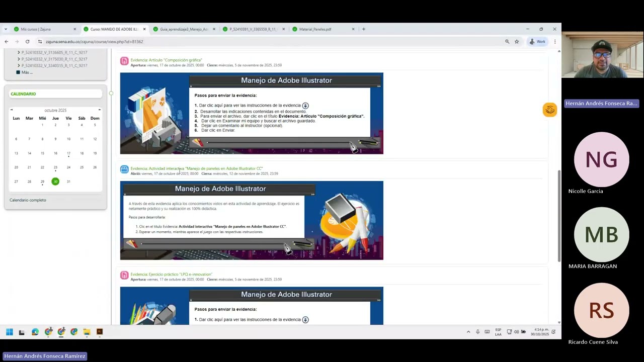The width and height of the screenshot is (644, 362).
Task: Open the blue interactive activity icon
Action: [x=124, y=169]
